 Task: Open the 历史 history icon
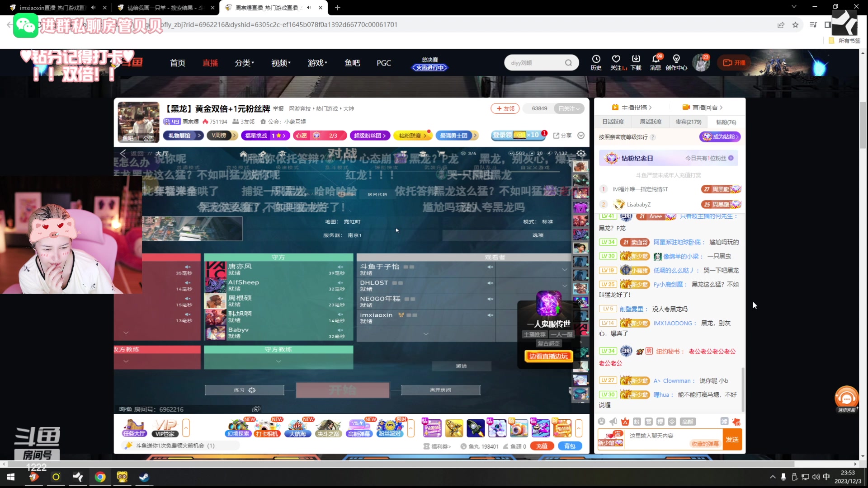point(596,62)
